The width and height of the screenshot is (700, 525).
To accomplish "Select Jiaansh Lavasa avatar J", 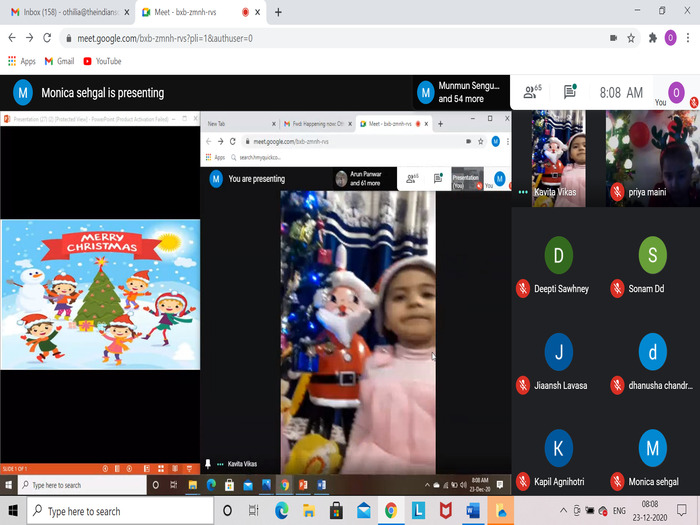I will (558, 352).
